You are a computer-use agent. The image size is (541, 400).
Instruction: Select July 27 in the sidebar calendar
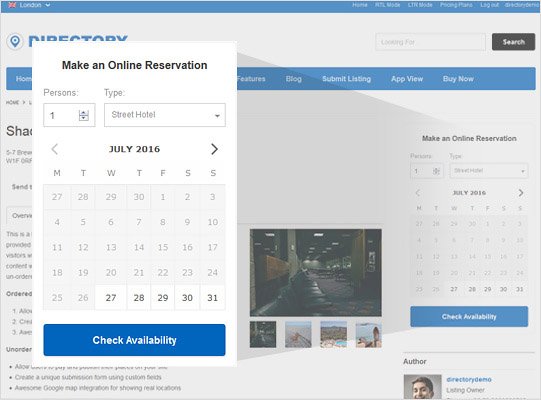click(x=454, y=289)
